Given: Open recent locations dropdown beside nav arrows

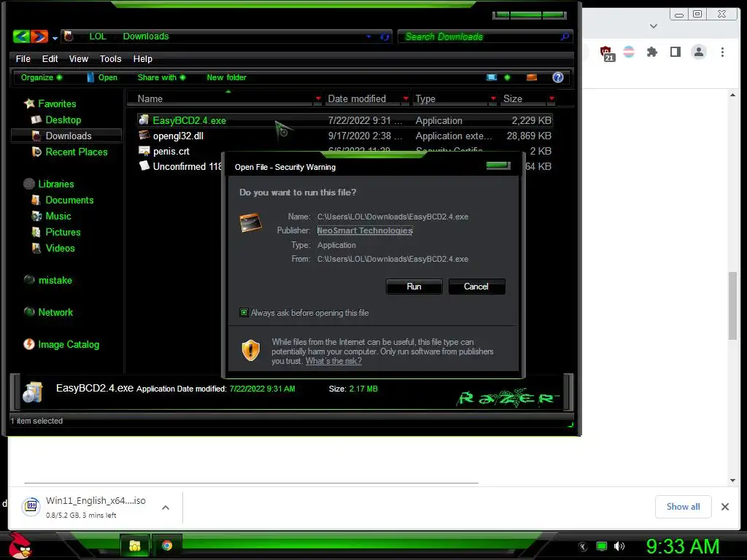Looking at the screenshot, I should (55, 38).
